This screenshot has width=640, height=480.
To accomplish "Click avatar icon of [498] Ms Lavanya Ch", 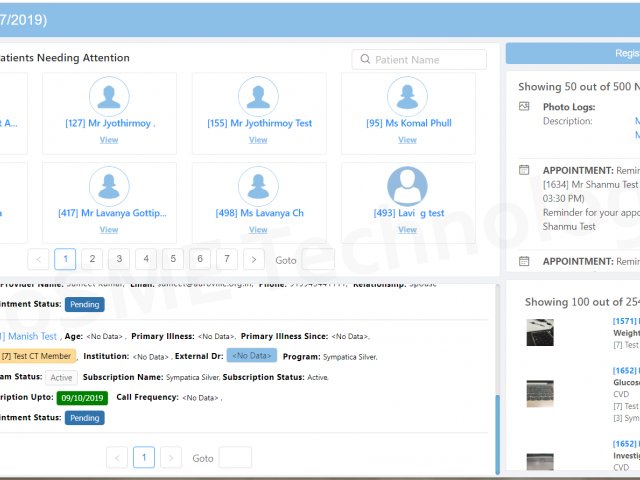I will click(x=258, y=187).
